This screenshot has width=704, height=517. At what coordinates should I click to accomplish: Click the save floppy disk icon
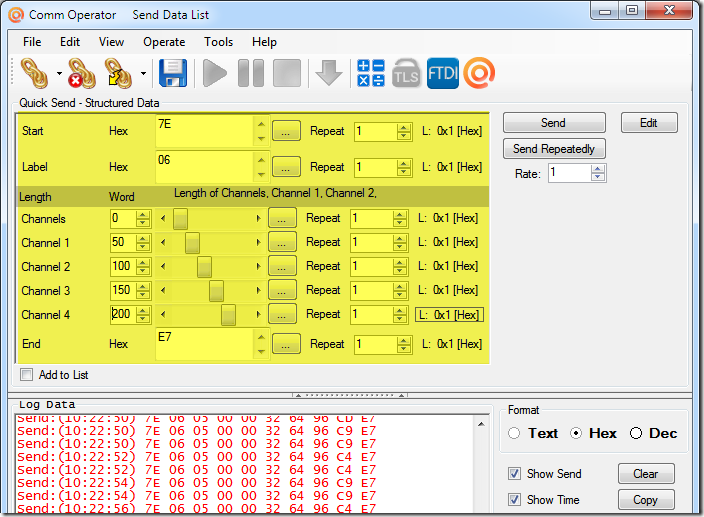pyautogui.click(x=173, y=73)
